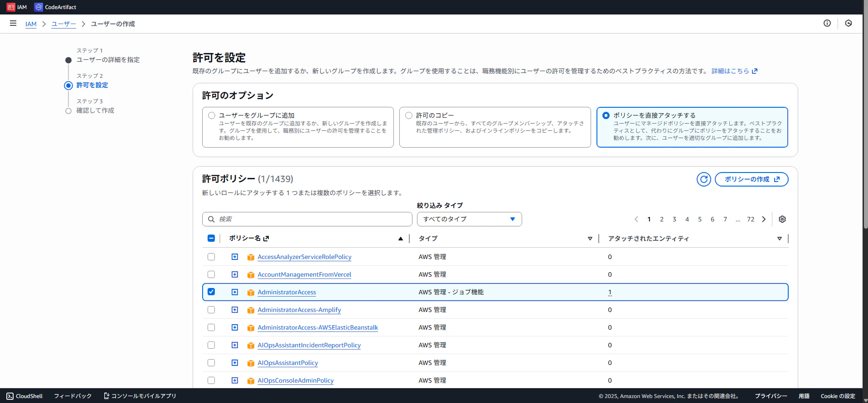Jump to page 2 of policies
The image size is (868, 403).
point(662,219)
